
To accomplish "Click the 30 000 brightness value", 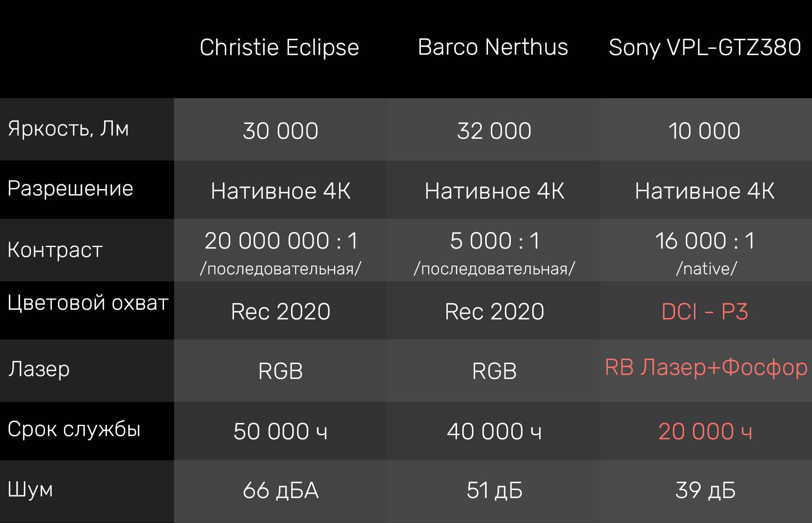I will click(x=281, y=131).
